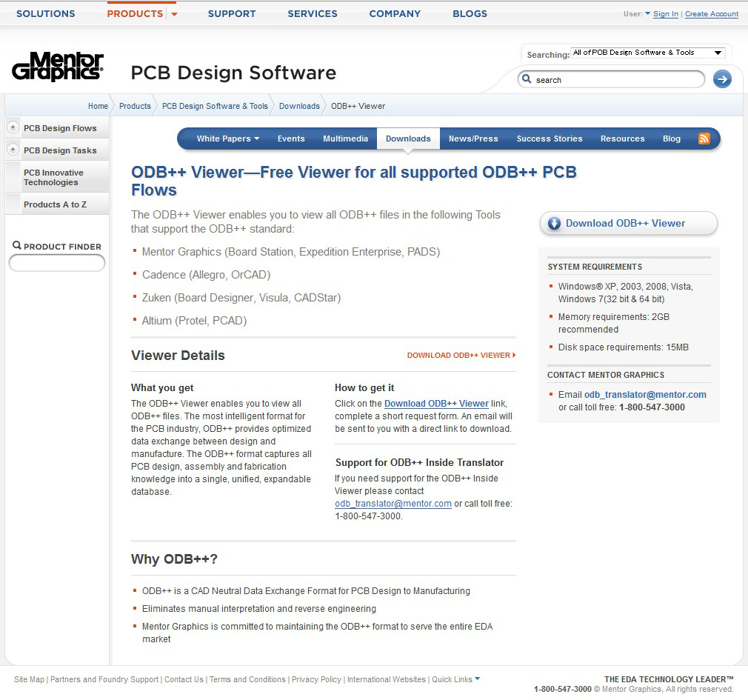Viewport: 748px width, 700px height.
Task: Click the blue download arrow icon
Action: [554, 223]
